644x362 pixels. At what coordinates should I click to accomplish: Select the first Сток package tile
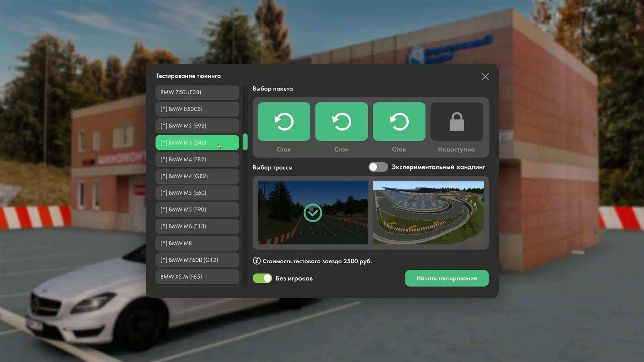(284, 121)
